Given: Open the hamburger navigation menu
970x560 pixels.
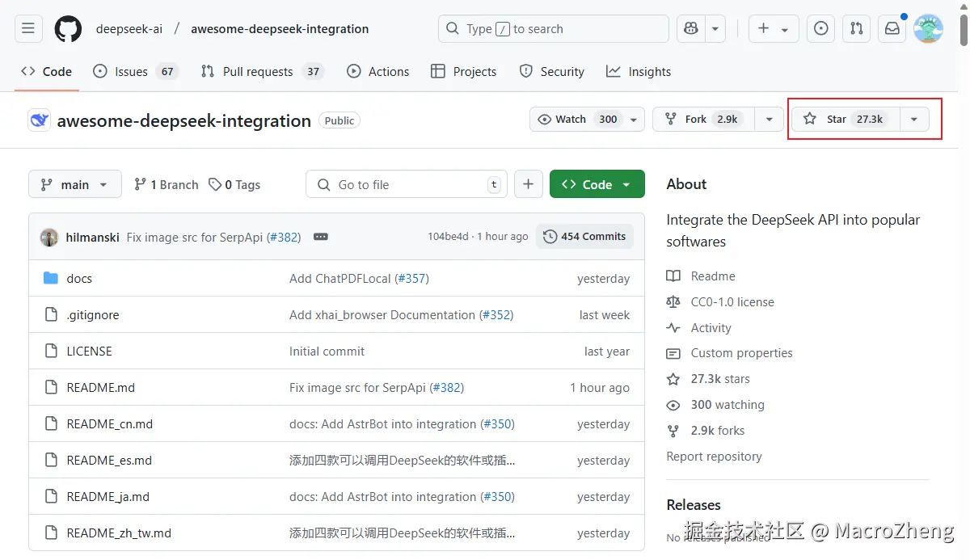Looking at the screenshot, I should point(28,29).
